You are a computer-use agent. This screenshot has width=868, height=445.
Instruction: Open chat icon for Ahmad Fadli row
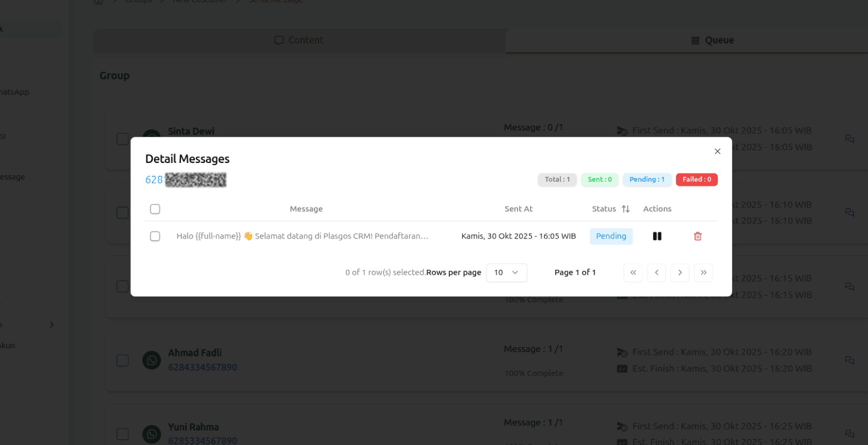849,360
